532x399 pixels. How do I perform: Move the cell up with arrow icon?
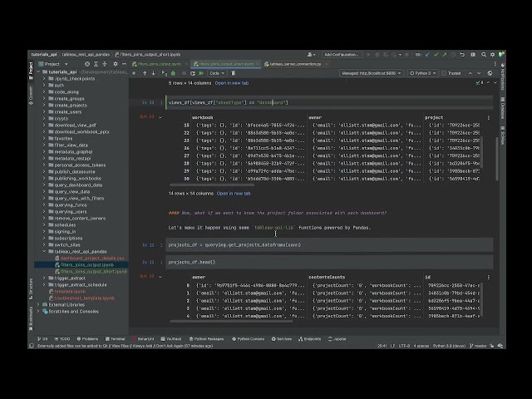[145, 73]
